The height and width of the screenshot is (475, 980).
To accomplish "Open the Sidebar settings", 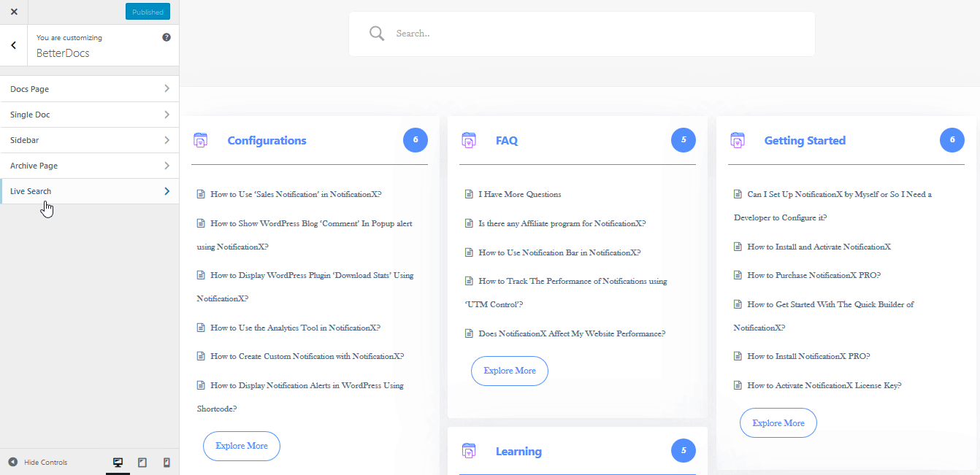I will (89, 140).
